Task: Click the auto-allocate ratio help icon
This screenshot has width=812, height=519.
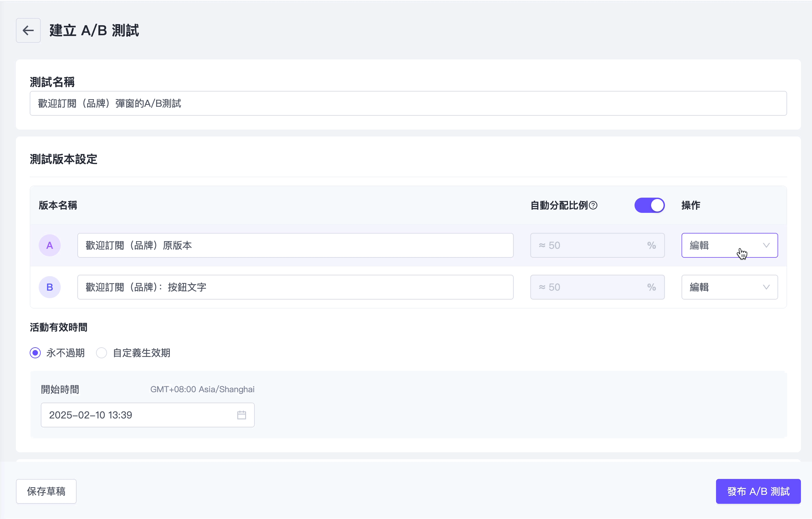Action: [x=593, y=206]
